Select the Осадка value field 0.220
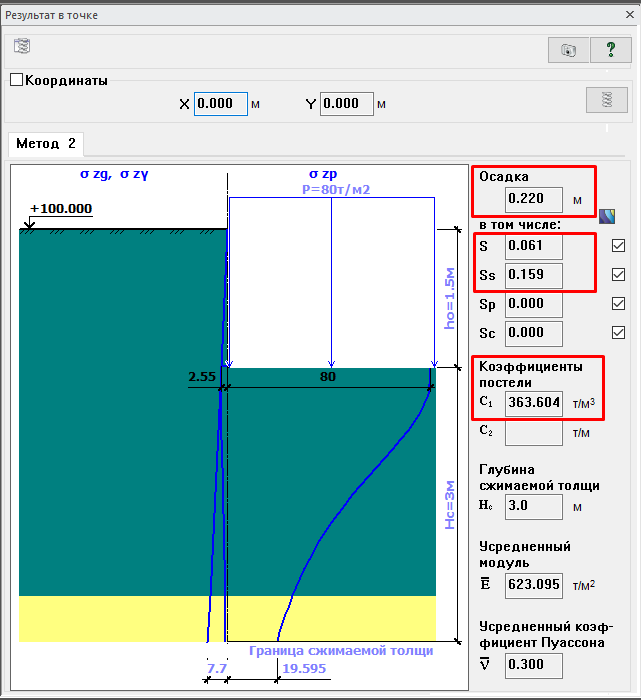641x700 pixels. (x=533, y=199)
